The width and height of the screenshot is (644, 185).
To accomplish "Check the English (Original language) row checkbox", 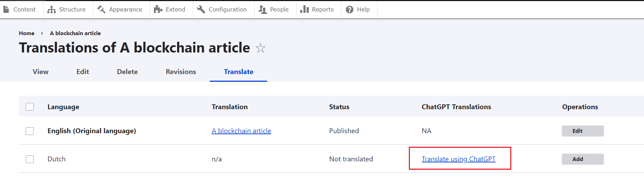I will tap(30, 131).
